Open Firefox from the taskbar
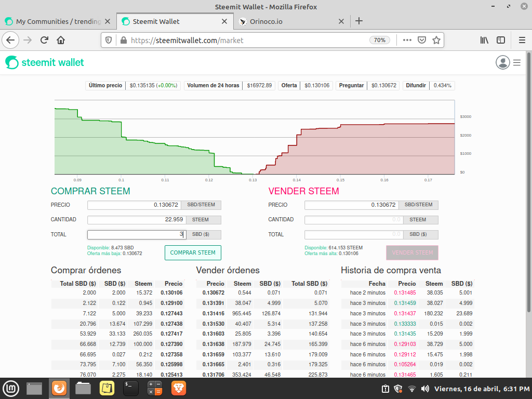The height and width of the screenshot is (399, 532). 59,389
